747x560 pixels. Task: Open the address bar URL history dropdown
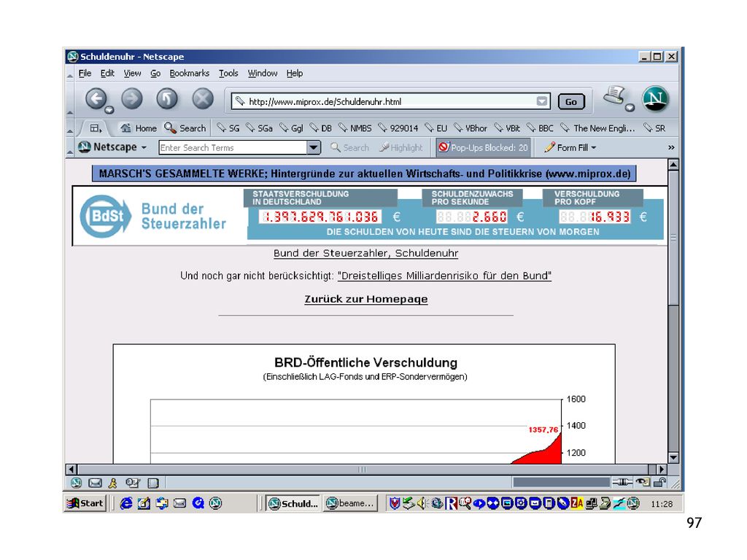coord(542,101)
